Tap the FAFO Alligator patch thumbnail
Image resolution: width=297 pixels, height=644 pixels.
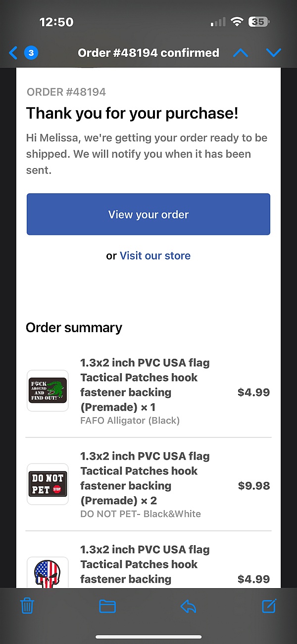pyautogui.click(x=48, y=390)
